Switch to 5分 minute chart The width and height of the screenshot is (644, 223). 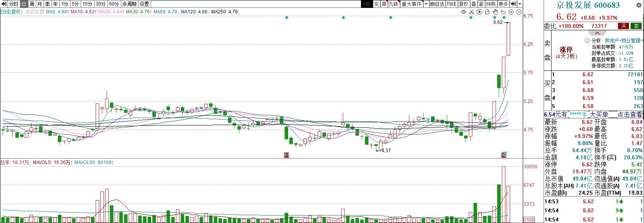click(75, 4)
